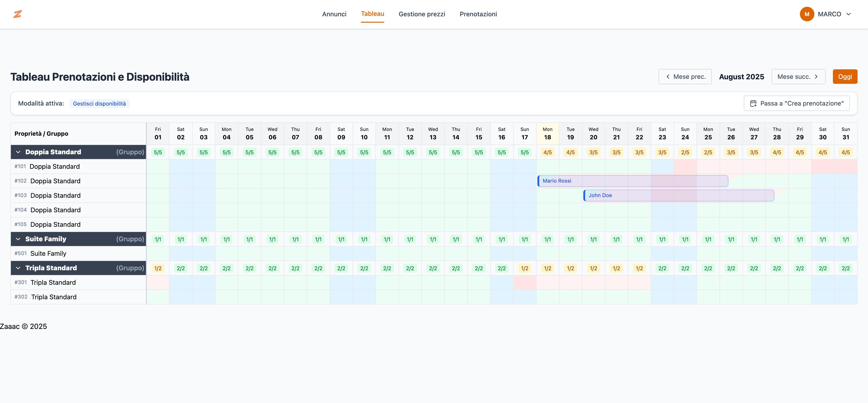Click the red blocked cell of #301 on Fri 01
This screenshot has width=868, height=403.
(158, 283)
